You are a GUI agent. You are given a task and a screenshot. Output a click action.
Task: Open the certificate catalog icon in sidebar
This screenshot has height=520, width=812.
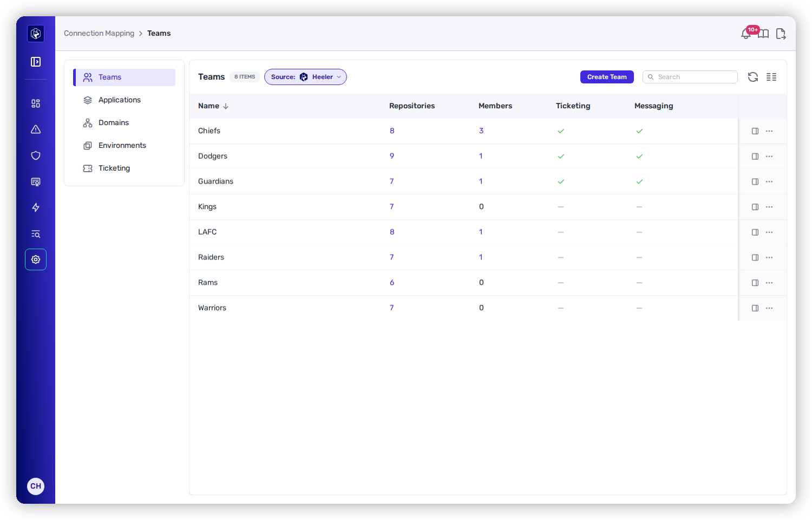pos(36,181)
